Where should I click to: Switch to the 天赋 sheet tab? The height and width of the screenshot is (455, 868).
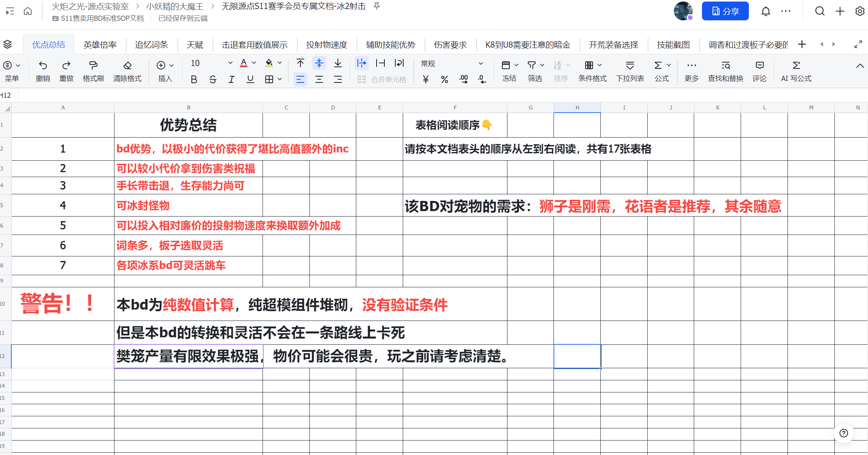click(195, 45)
